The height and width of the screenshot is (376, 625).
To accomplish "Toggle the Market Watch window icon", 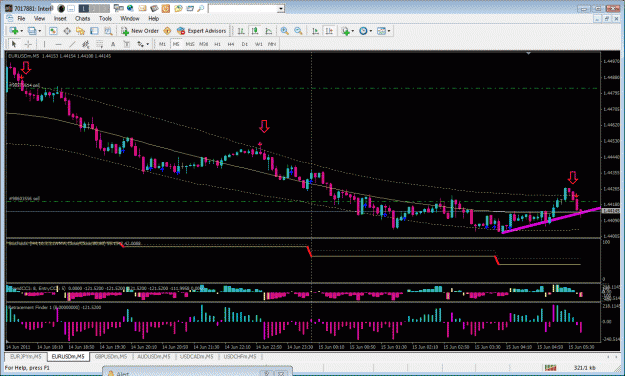I will click(53, 31).
